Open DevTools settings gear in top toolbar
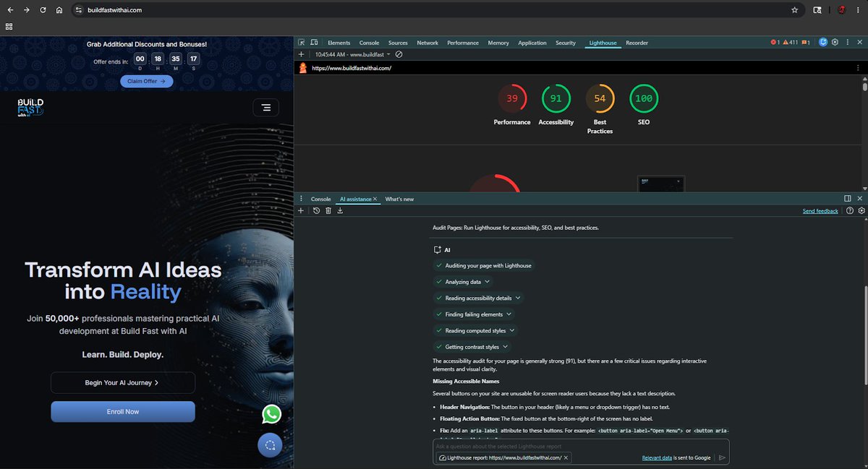The image size is (868, 469). 835,43
